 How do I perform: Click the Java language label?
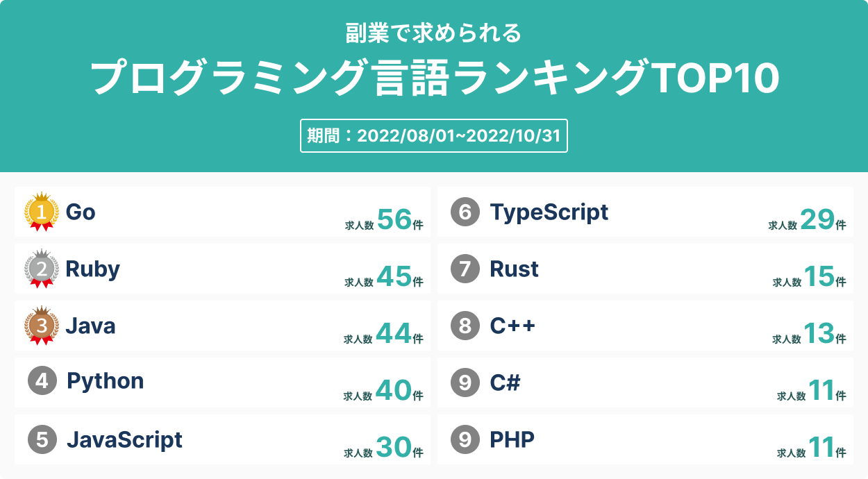click(90, 326)
